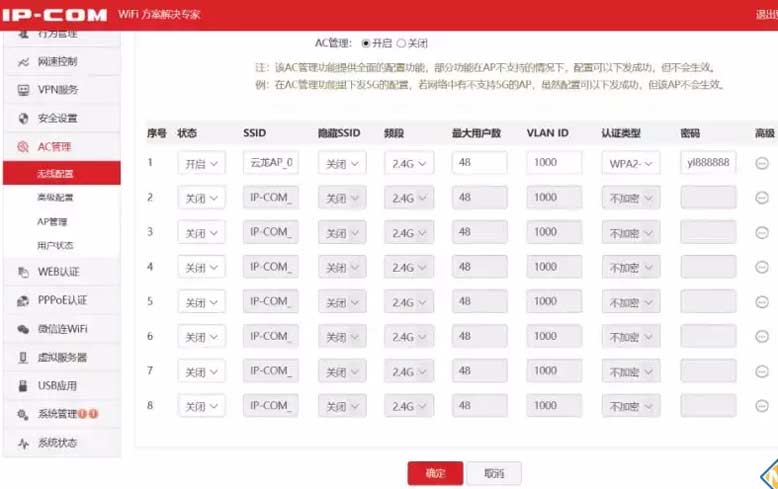Open status dropdown for SSID row 1
The width and height of the screenshot is (778, 489).
pyautogui.click(x=201, y=163)
